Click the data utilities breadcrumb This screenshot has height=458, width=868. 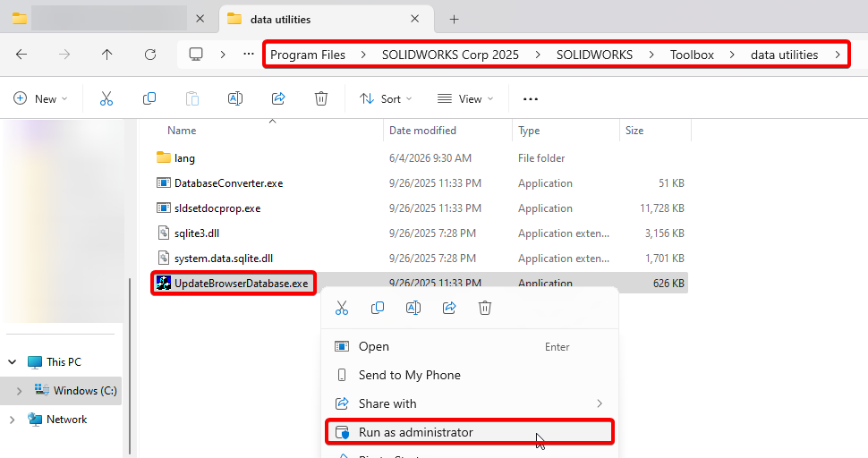(x=784, y=55)
